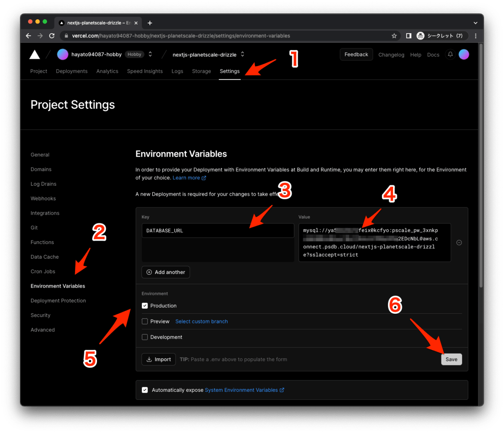504x433 pixels.
Task: Toggle the Production environment checkbox
Action: pyautogui.click(x=145, y=306)
